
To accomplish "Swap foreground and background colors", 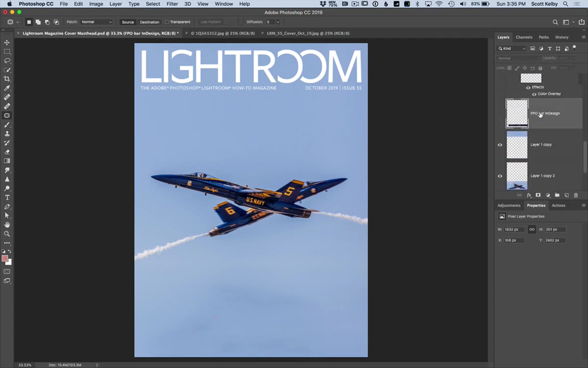I will pyautogui.click(x=10, y=251).
